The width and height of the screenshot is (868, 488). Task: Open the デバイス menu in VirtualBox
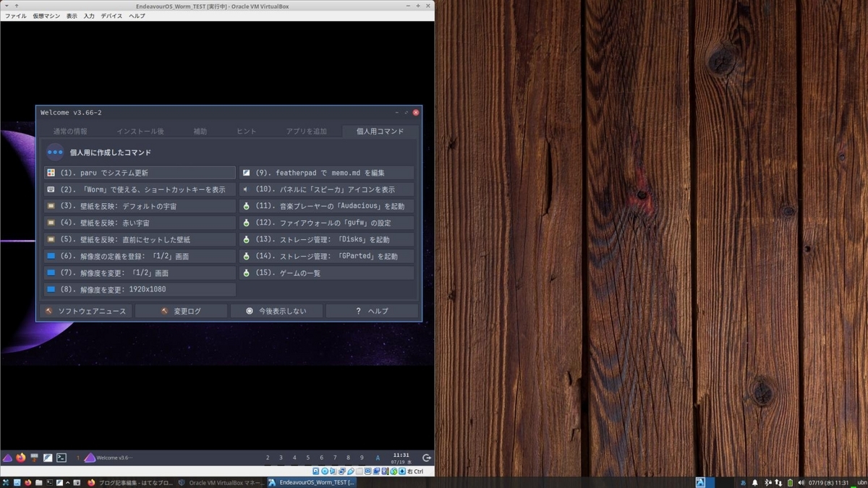(111, 16)
